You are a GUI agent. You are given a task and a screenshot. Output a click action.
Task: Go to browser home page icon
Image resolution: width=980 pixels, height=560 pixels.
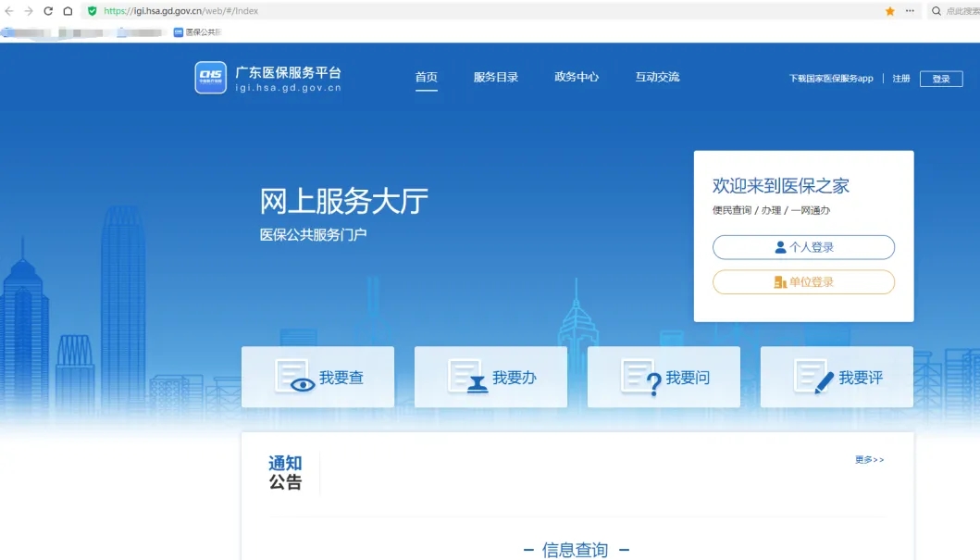point(68,11)
